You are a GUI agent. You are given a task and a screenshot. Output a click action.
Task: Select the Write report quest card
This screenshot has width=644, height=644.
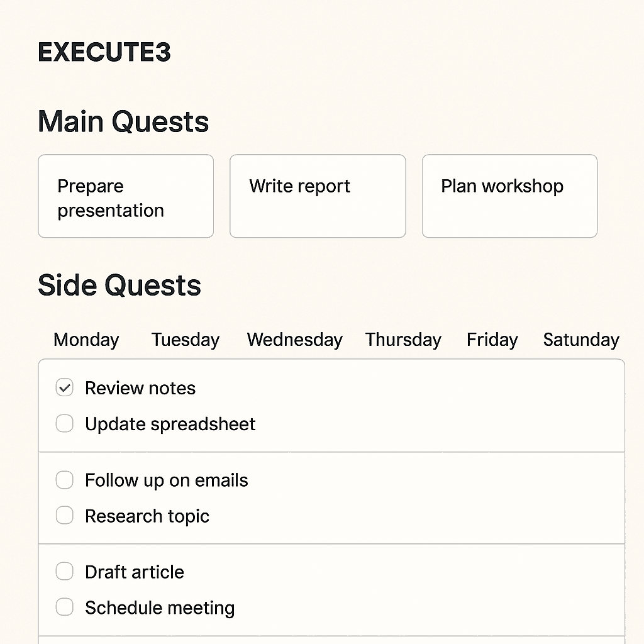click(318, 196)
